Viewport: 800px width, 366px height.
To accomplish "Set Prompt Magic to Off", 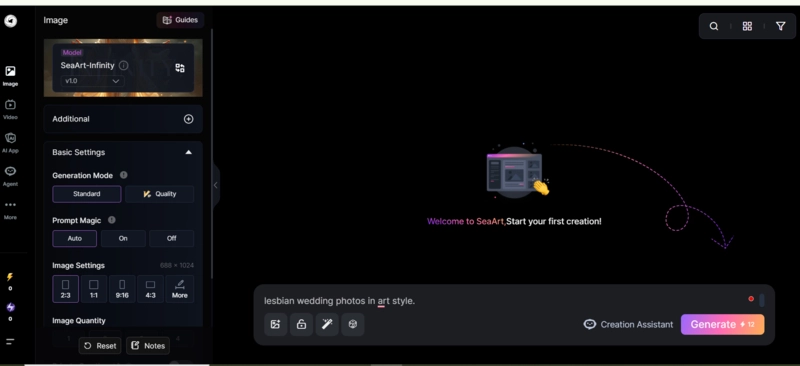I will [x=171, y=238].
